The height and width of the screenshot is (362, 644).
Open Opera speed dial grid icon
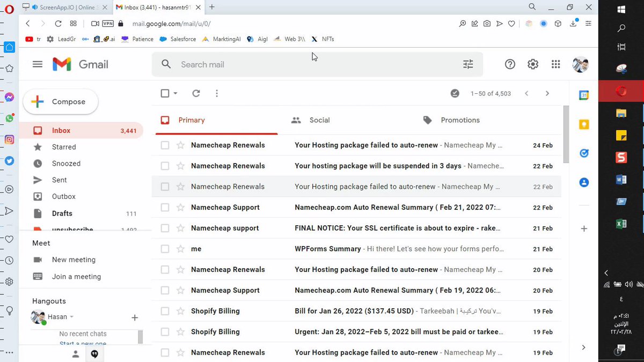pos(74,24)
